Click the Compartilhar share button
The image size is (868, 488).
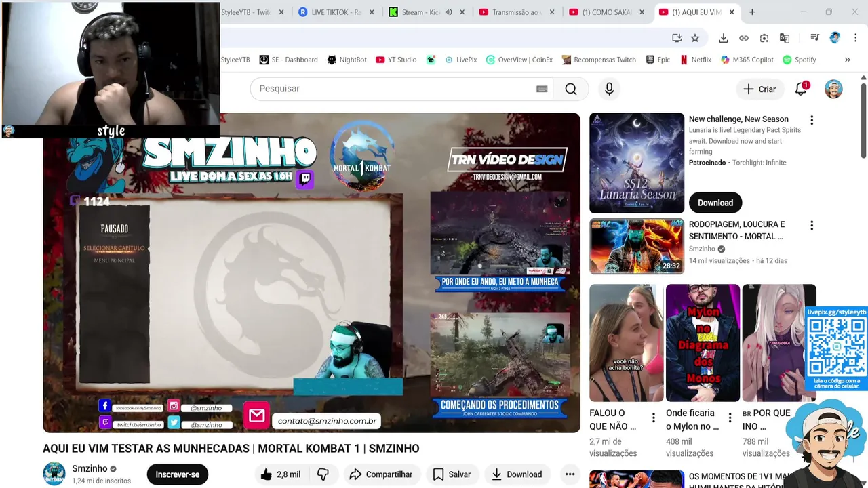tap(381, 474)
